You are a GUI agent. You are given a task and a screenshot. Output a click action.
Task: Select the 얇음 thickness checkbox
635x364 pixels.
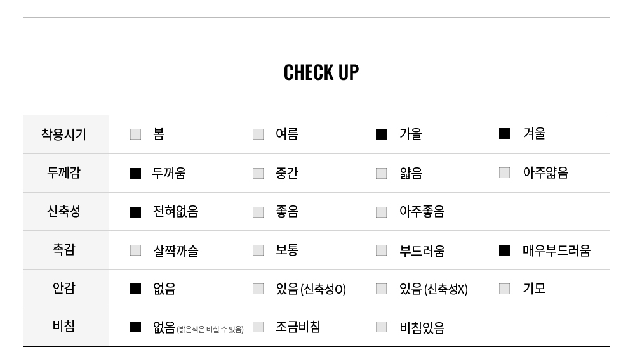[381, 173]
